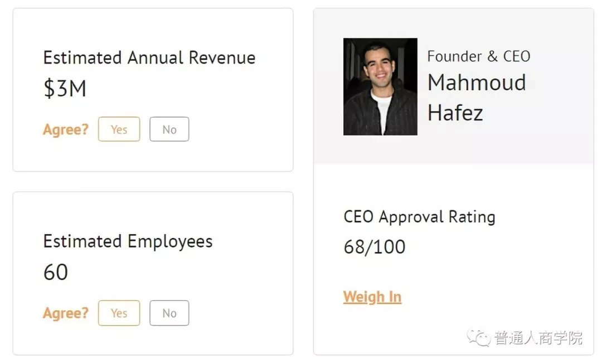Click the CEO Approval Rating heading
The width and height of the screenshot is (602, 364).
click(x=419, y=217)
